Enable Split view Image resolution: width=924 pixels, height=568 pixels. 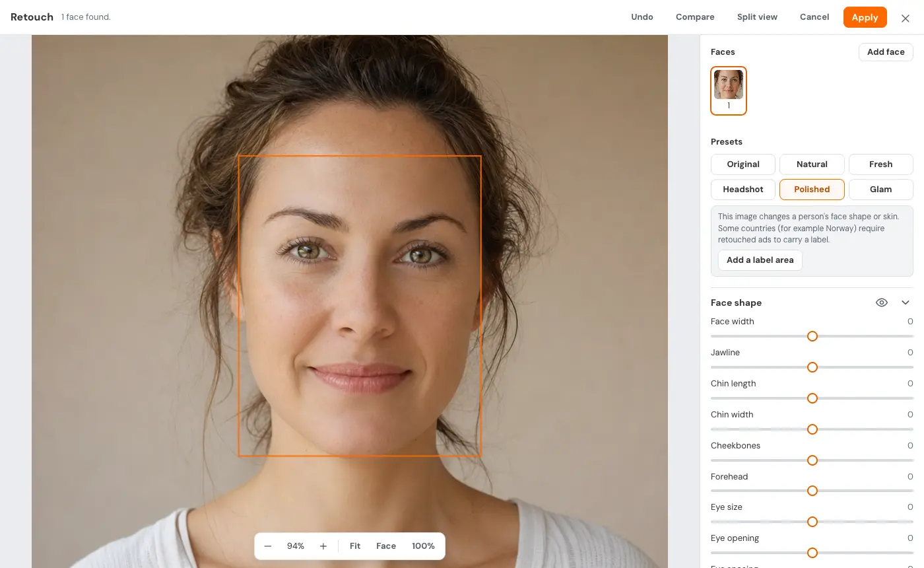(x=757, y=17)
